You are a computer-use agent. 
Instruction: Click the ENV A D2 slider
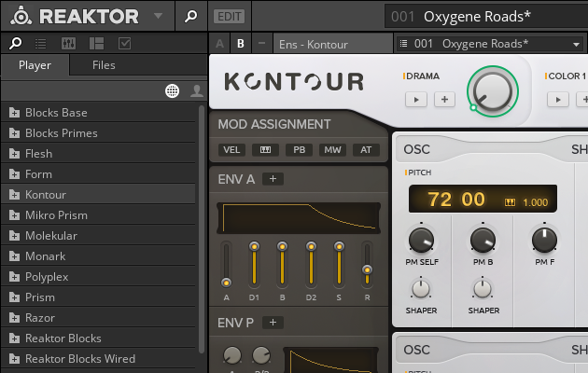[x=311, y=265]
